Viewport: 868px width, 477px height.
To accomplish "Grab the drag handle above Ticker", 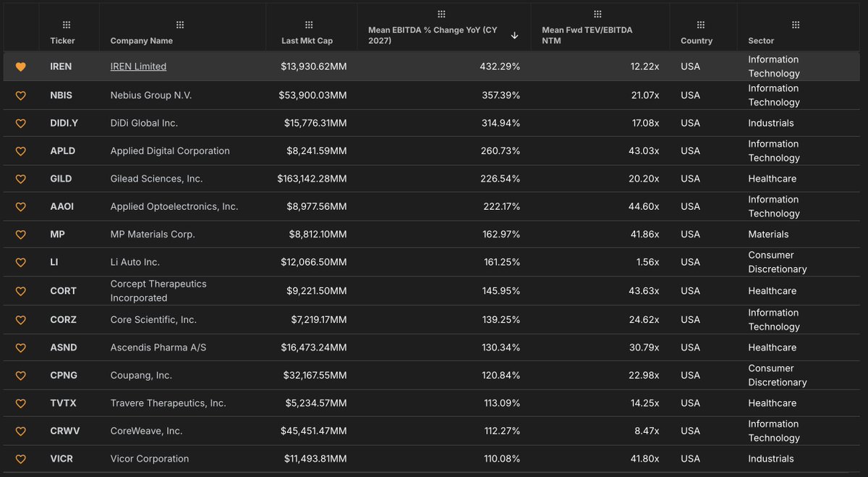I will click(67, 25).
